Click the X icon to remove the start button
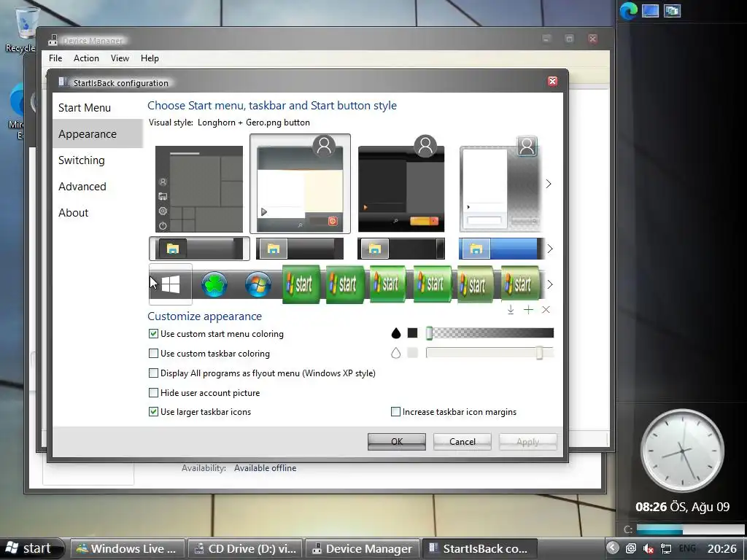The image size is (747, 560). point(546,310)
